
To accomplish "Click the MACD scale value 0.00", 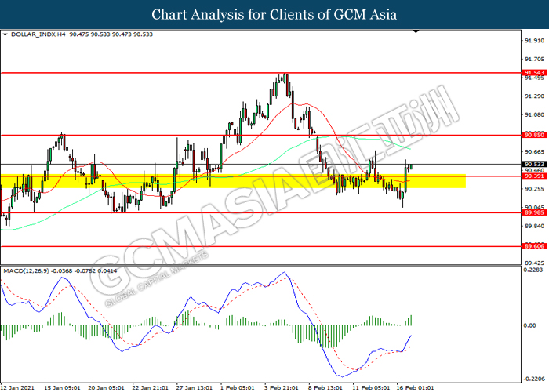I will click(529, 325).
